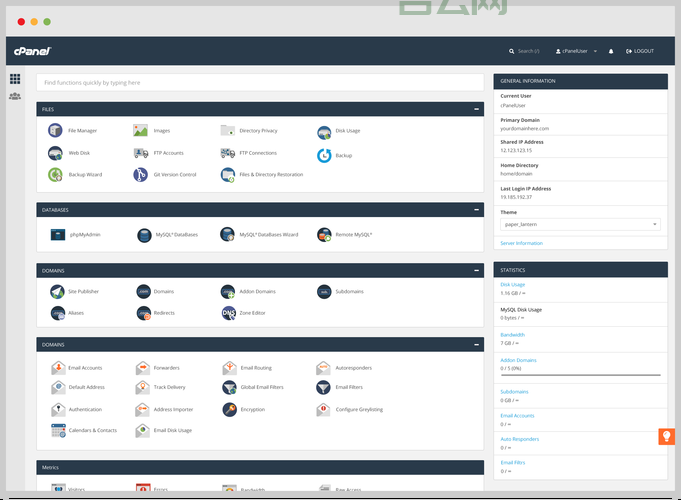This screenshot has width=681, height=500.
Task: Open the Subdomains icon
Action: coord(324,291)
